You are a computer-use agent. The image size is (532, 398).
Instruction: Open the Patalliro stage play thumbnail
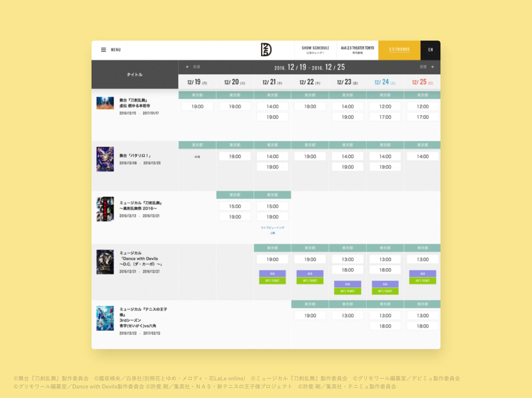tap(105, 159)
